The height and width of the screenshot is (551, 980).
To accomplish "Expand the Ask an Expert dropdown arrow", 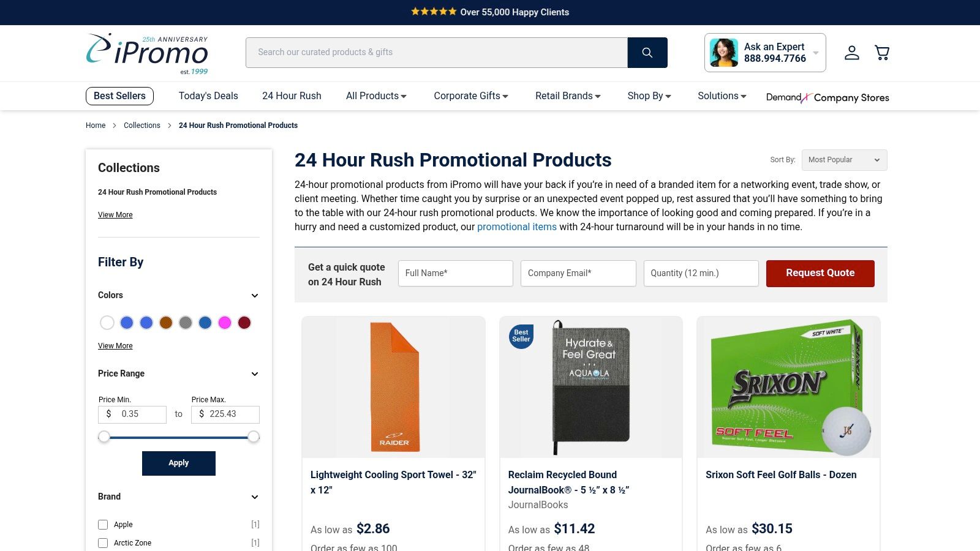I will pyautogui.click(x=816, y=53).
